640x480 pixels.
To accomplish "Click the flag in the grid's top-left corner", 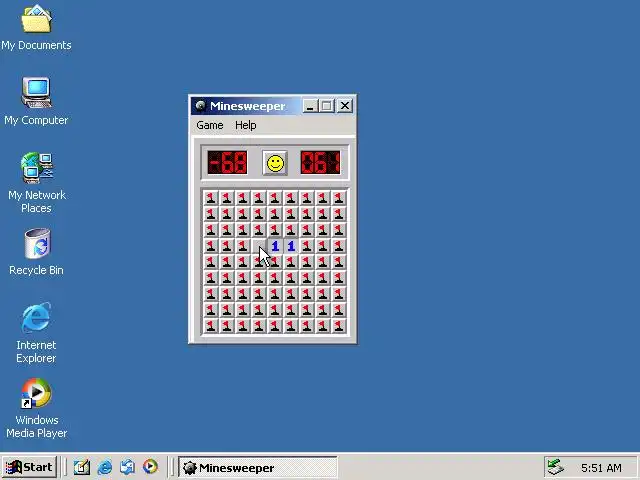I will (211, 198).
